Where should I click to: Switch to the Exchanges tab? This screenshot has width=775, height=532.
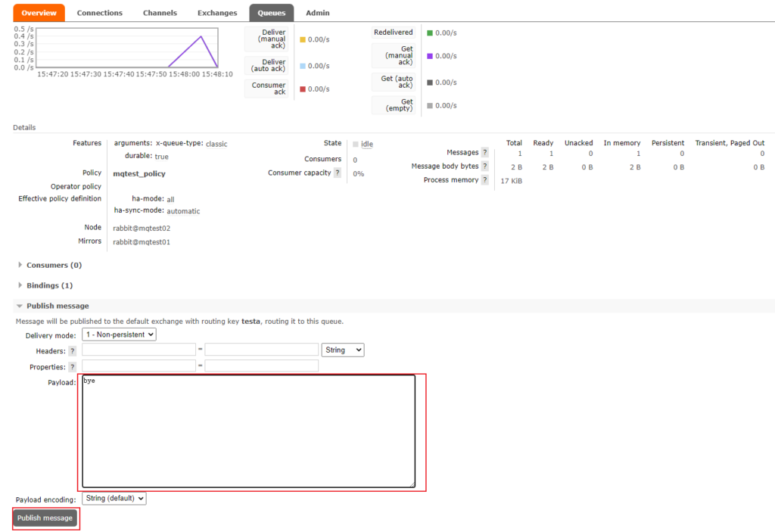(x=217, y=13)
